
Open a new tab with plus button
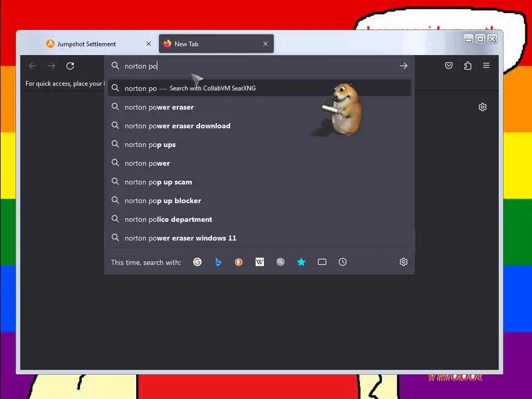285,44
